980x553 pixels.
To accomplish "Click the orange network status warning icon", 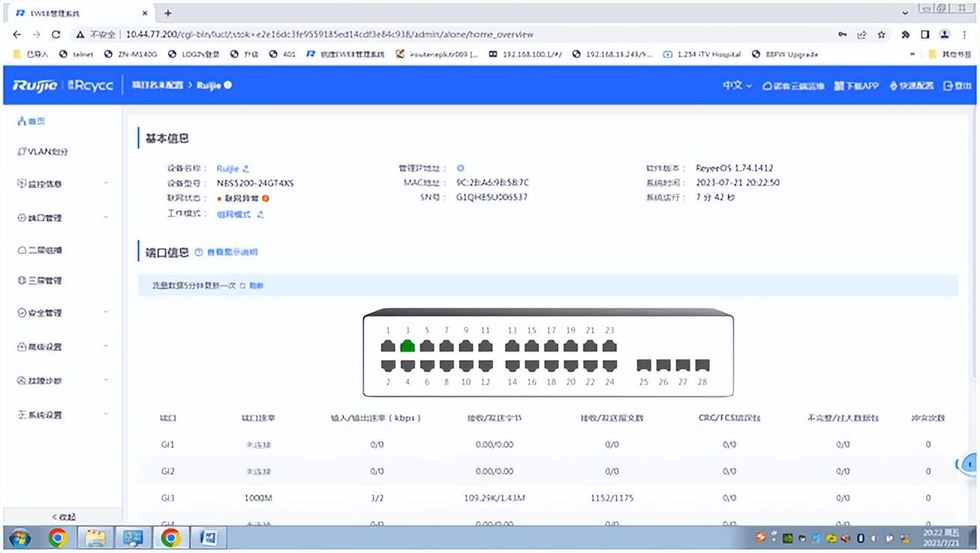I will 265,199.
